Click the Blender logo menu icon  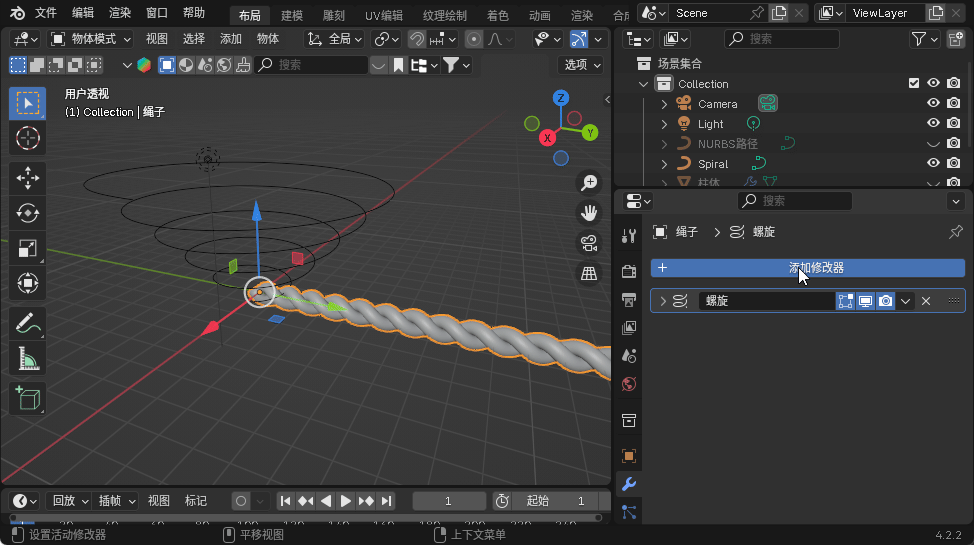click(x=17, y=13)
